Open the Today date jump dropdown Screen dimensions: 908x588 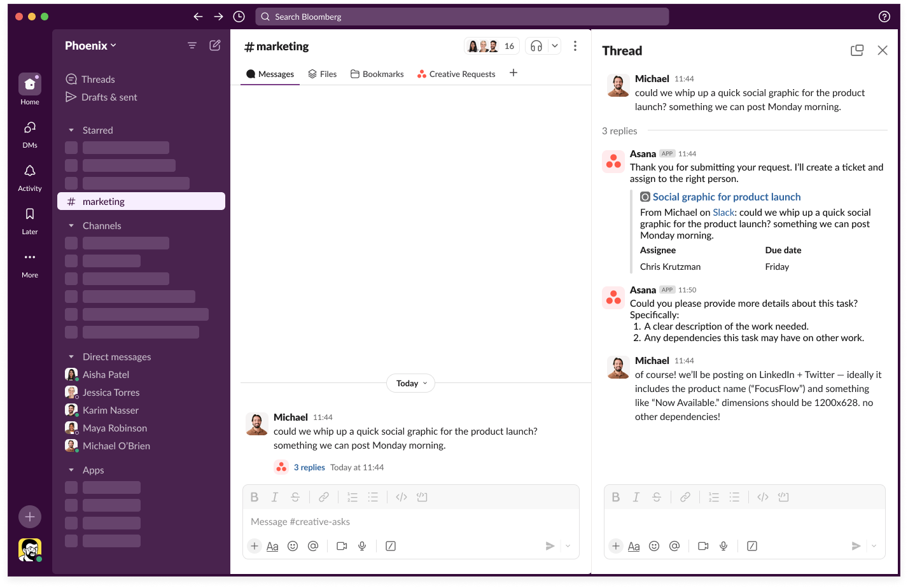[x=410, y=383]
